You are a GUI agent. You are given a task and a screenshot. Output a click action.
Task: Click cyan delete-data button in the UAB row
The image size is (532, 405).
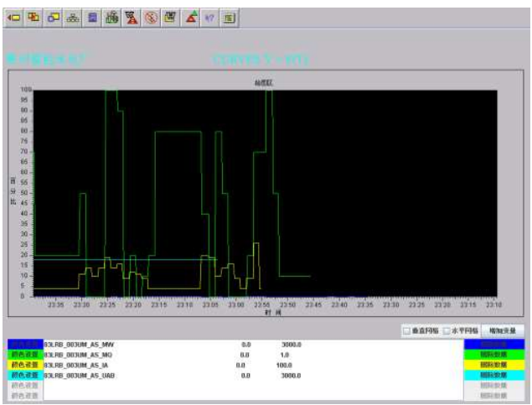click(494, 375)
